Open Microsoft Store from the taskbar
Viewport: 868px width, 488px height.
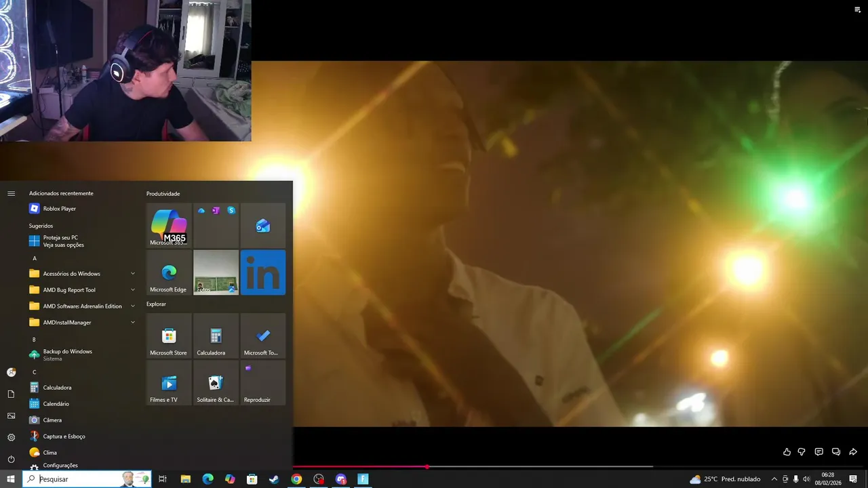[252, 479]
